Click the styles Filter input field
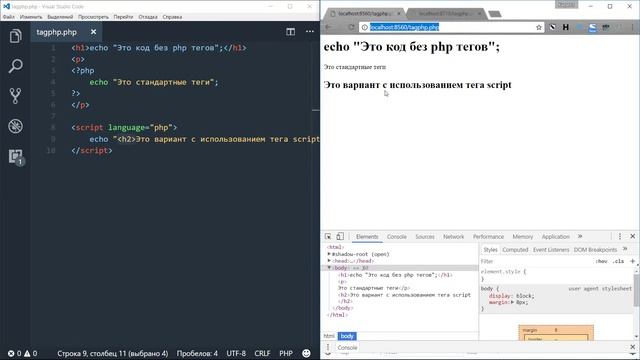Screen dimensions: 640x360 pyautogui.click(x=535, y=261)
